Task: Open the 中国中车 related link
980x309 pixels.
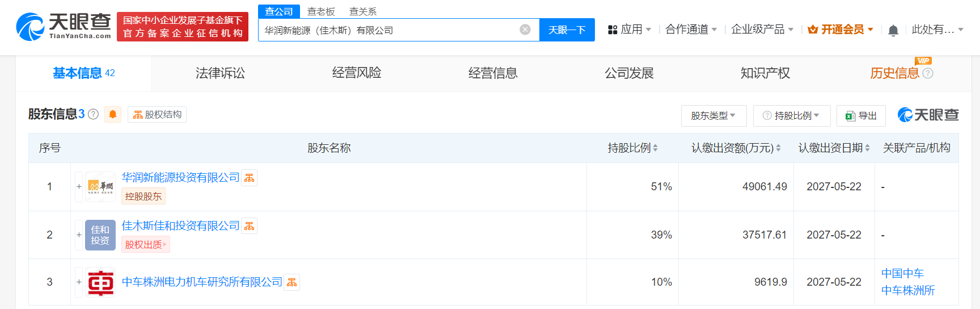Action: (902, 273)
